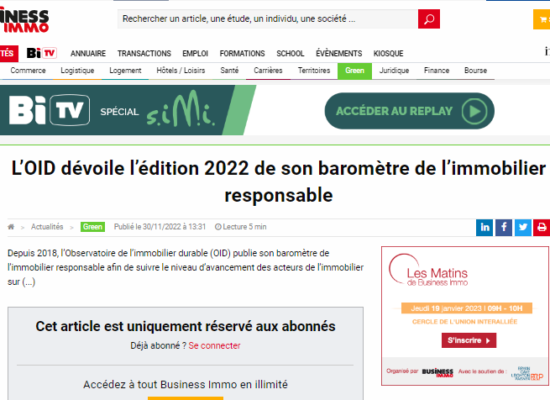Click the play icon on replay banner
Screen dimensions: 550x400
[474, 111]
